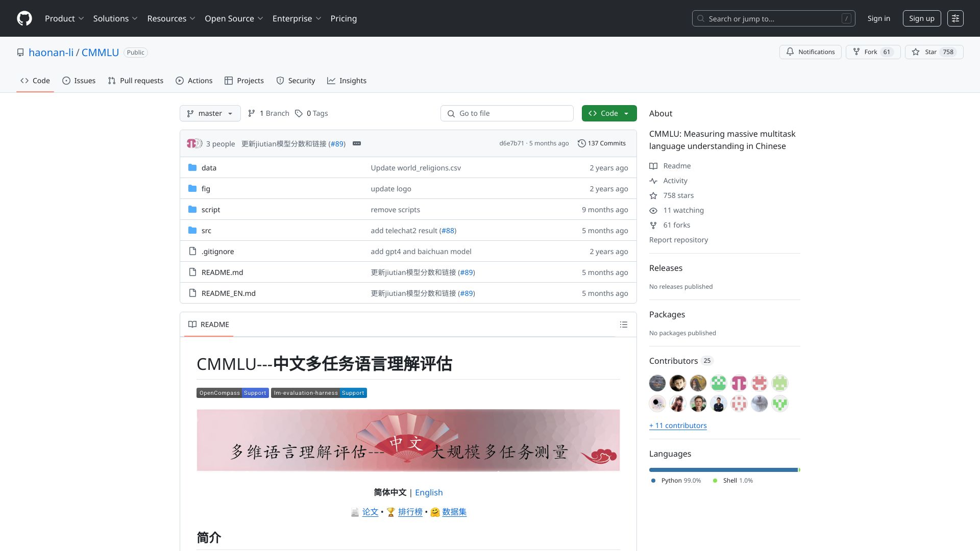
Task: Switch to the Issues tab
Action: [79, 81]
